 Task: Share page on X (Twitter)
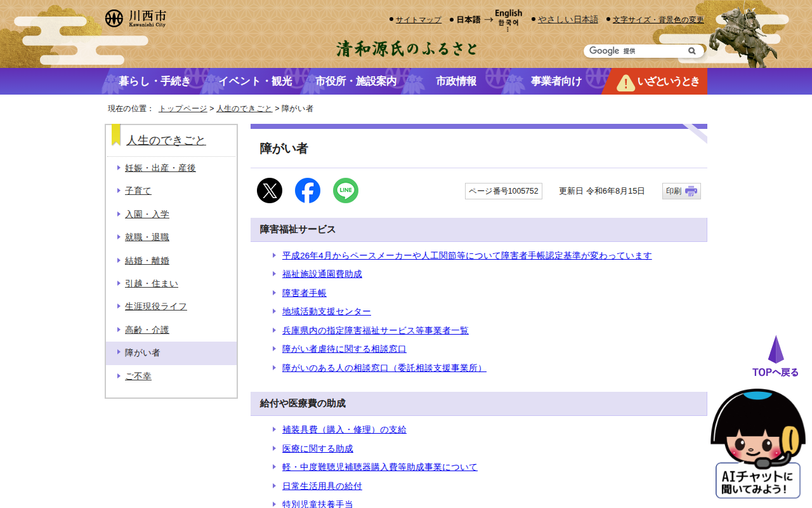tap(270, 190)
